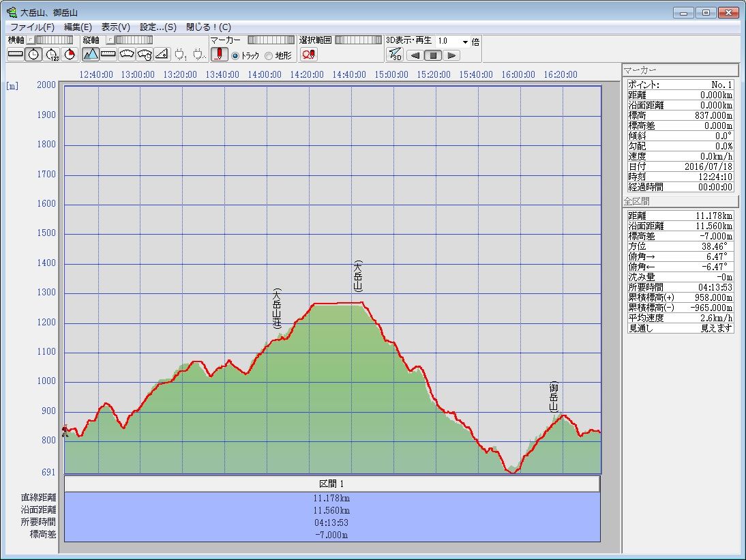
Task: Click the 方位 38.46° row
Action: coord(681,246)
